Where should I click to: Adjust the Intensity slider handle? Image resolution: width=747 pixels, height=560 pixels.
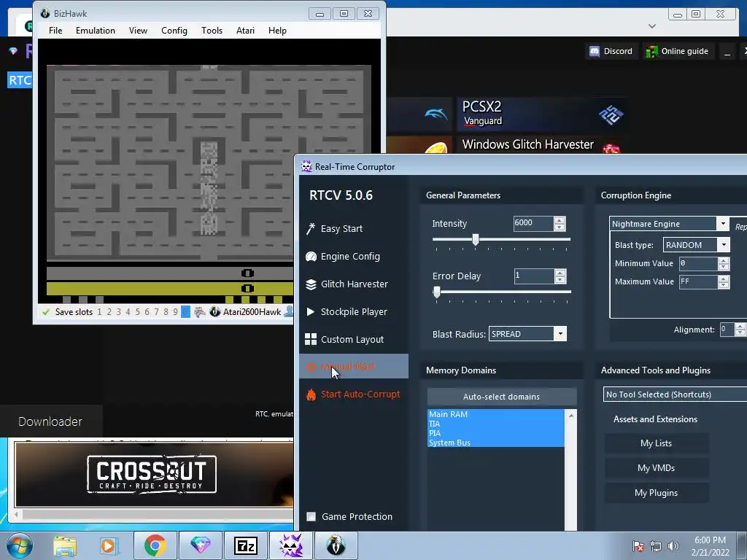point(476,240)
